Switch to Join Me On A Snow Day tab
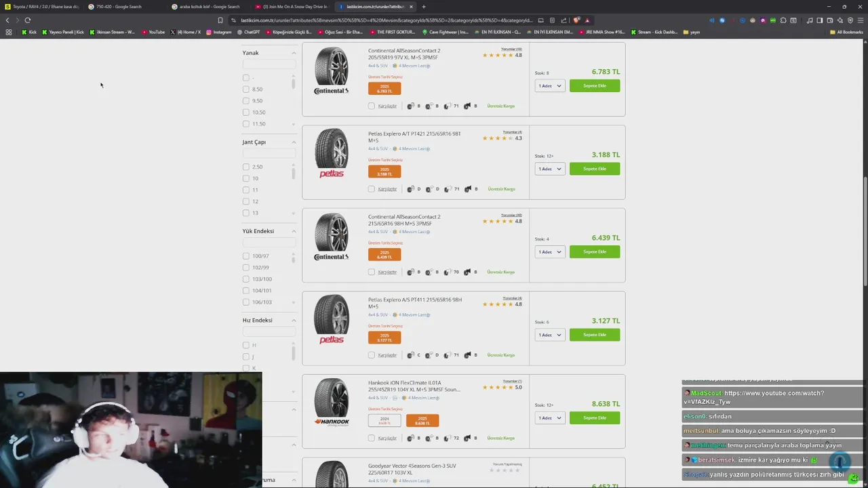 click(292, 7)
